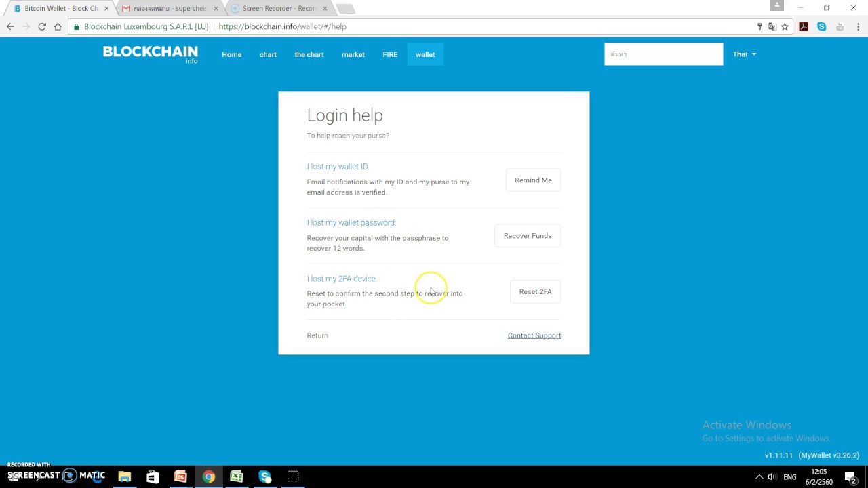
Task: Click the translate page icon
Action: pos(772,26)
